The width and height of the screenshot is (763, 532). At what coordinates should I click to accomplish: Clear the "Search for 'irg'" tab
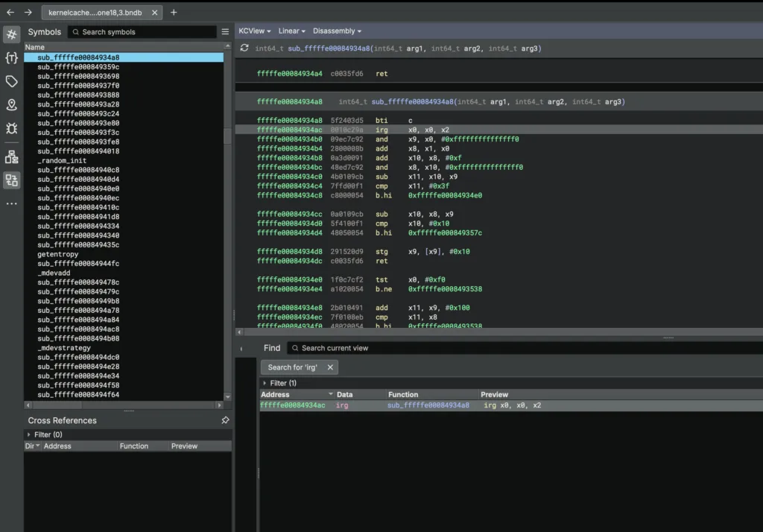pyautogui.click(x=330, y=367)
